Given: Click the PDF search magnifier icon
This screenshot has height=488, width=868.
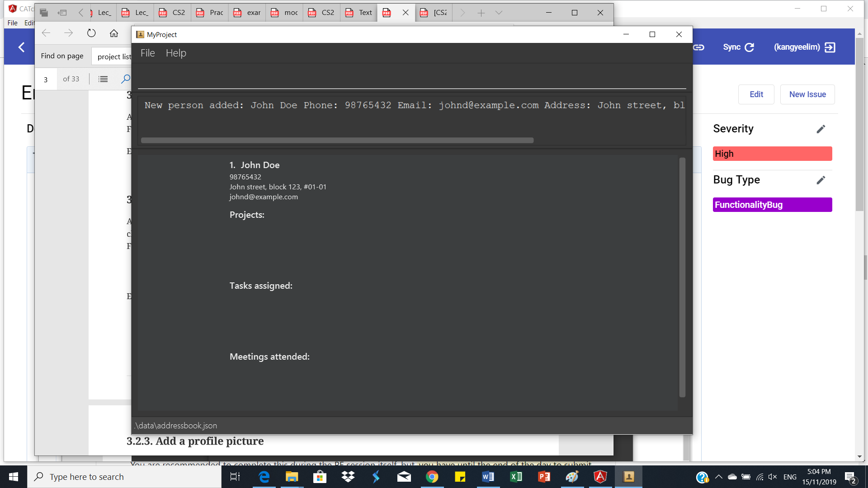Looking at the screenshot, I should pos(126,79).
